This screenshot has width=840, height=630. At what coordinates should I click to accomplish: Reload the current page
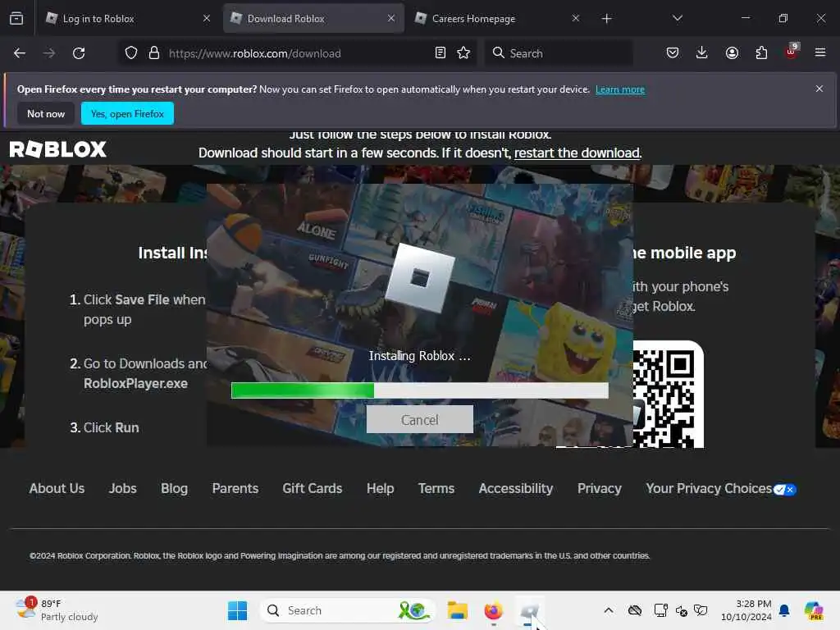[x=79, y=53]
